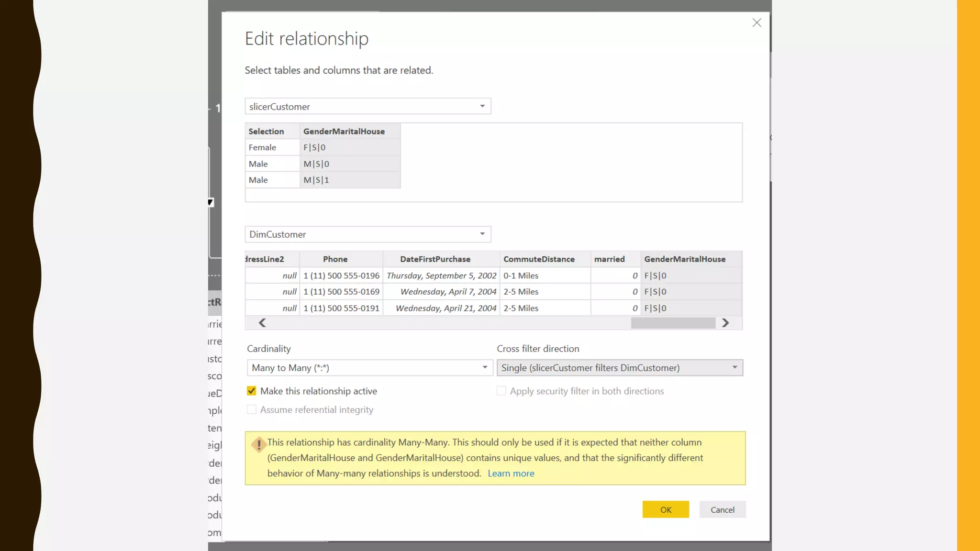Close the Edit relationship dialog
The width and height of the screenshot is (980, 551).
click(x=756, y=22)
